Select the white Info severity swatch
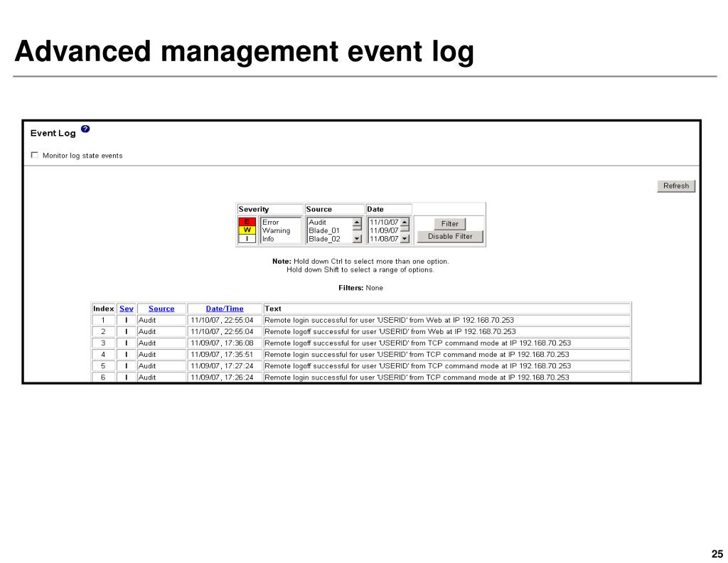 [247, 239]
